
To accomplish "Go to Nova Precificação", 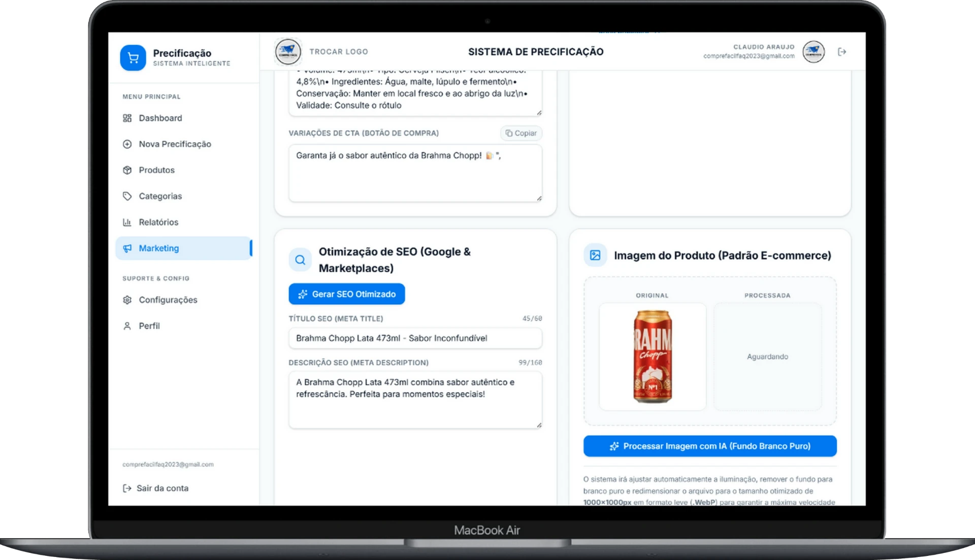I will (184, 144).
